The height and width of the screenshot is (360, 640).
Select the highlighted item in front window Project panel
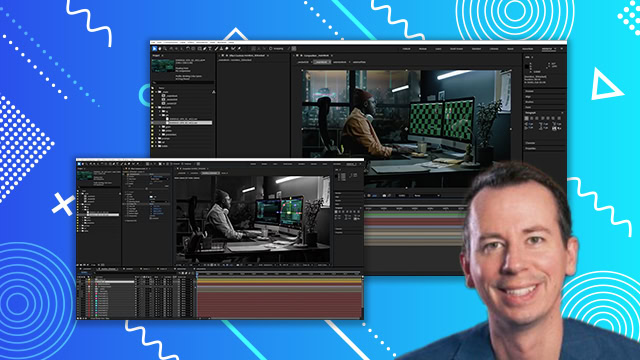click(98, 215)
